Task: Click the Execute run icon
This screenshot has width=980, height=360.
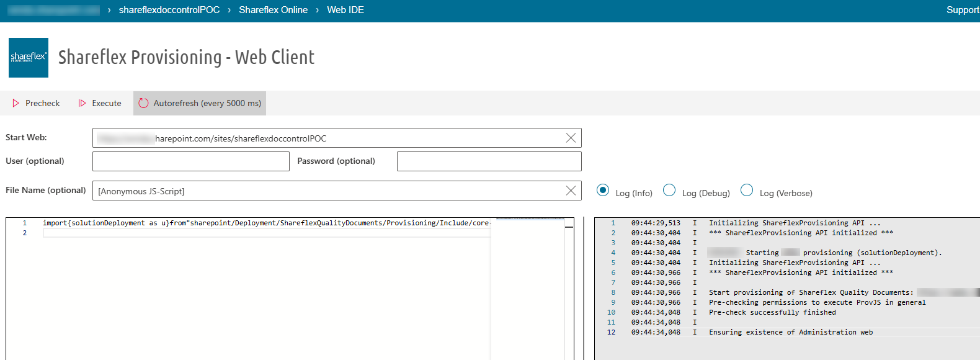Action: (82, 103)
